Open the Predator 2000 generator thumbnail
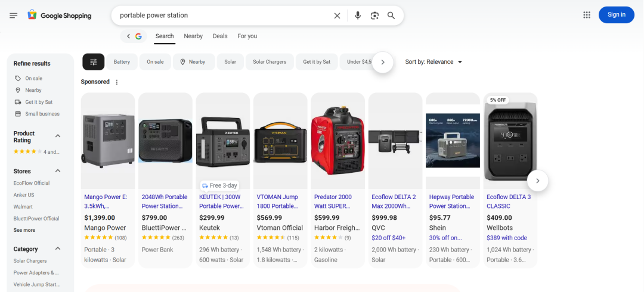The height and width of the screenshot is (292, 644). point(338,141)
